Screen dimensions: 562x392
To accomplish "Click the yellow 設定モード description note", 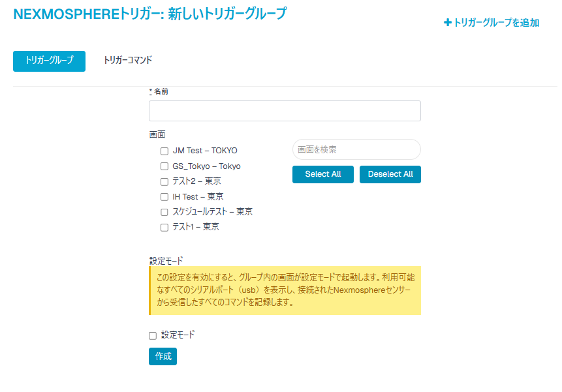I will 285,290.
